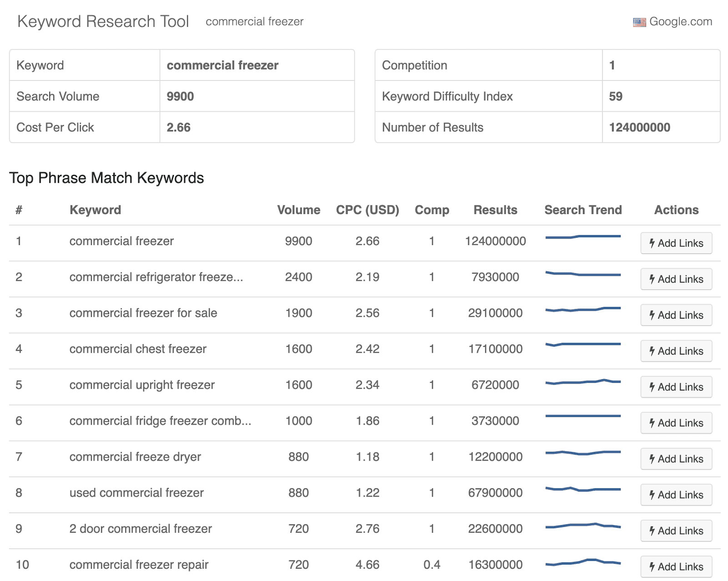Sort results using the CPC (USD) header
Image resolution: width=728 pixels, height=581 pixels.
tap(368, 210)
